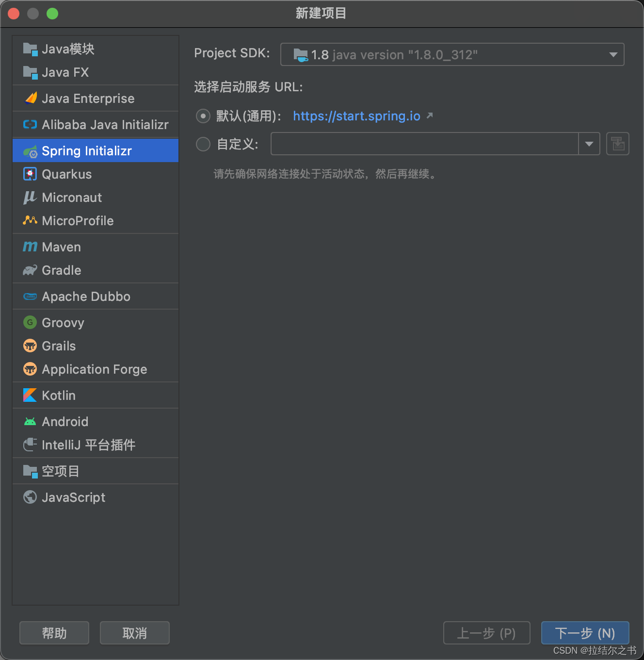Screen dimensions: 644x660
Task: Click the Alibaba Java Initializr entry
Action: pyautogui.click(x=96, y=125)
